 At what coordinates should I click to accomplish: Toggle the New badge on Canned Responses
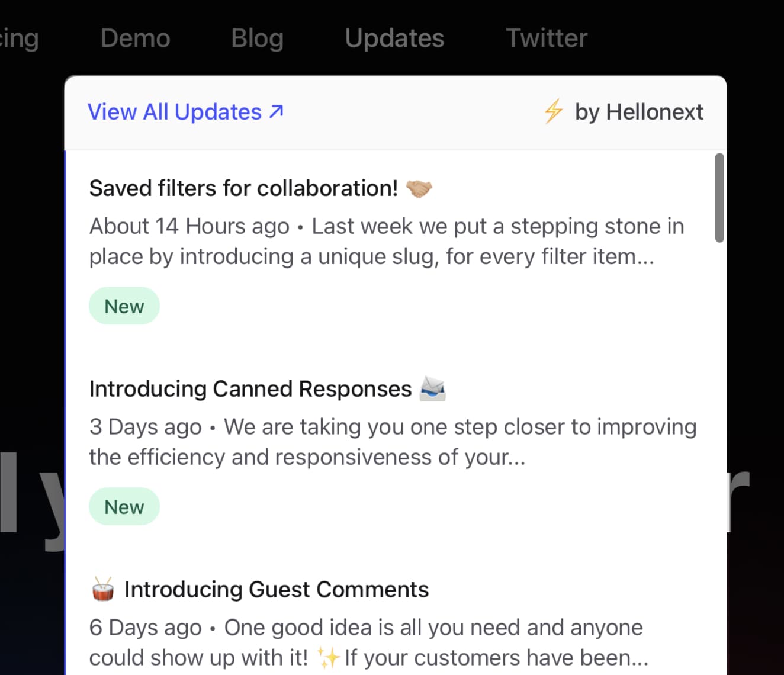pos(124,506)
